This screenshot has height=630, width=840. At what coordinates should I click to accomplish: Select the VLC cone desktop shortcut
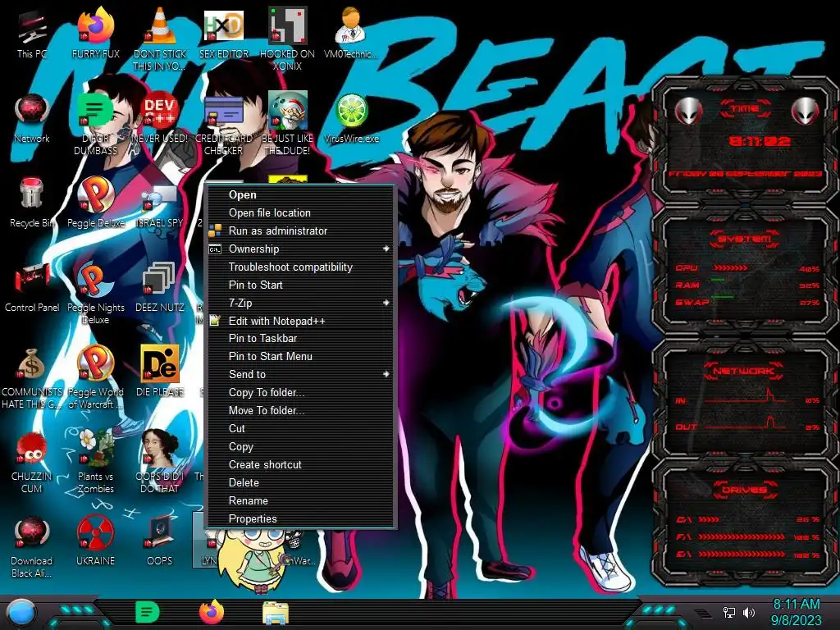pyautogui.click(x=160, y=39)
